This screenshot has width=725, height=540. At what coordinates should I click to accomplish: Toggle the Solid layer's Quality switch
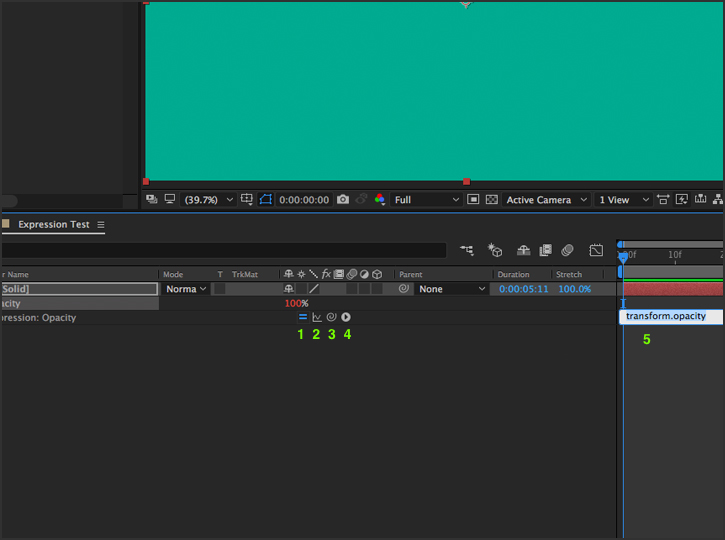[313, 289]
